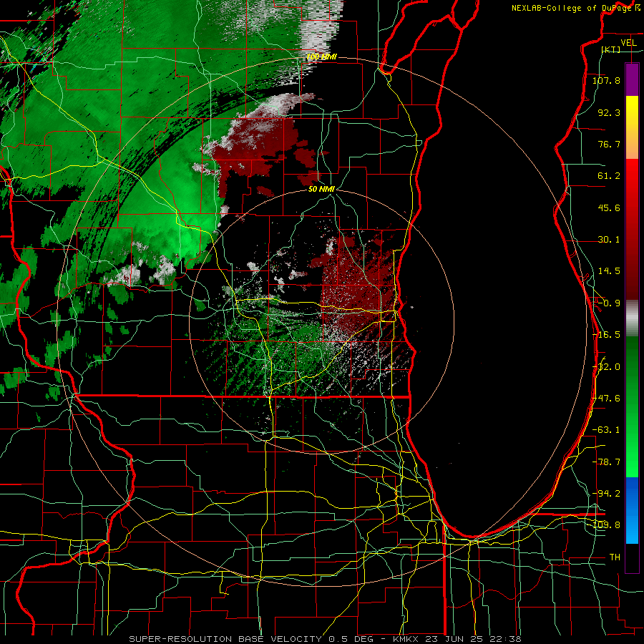Select the 107.8 velocity scale value
The height and width of the screenshot is (644, 644).
pos(606,80)
